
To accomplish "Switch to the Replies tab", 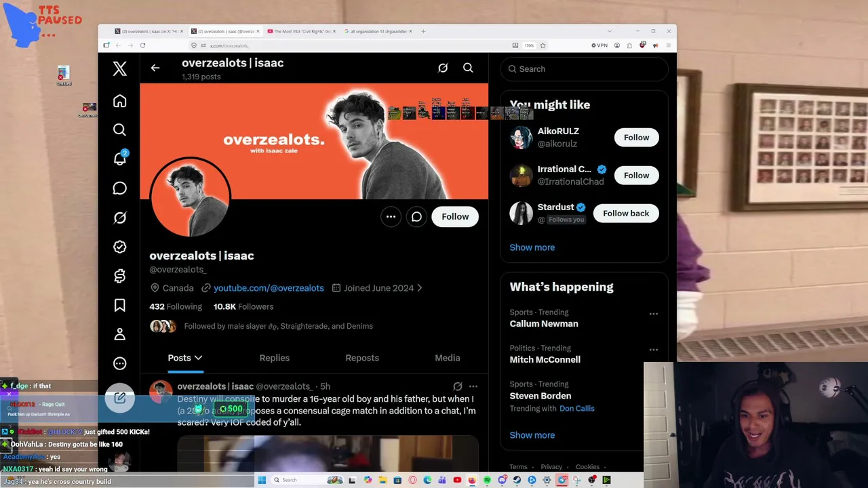I will pos(274,358).
